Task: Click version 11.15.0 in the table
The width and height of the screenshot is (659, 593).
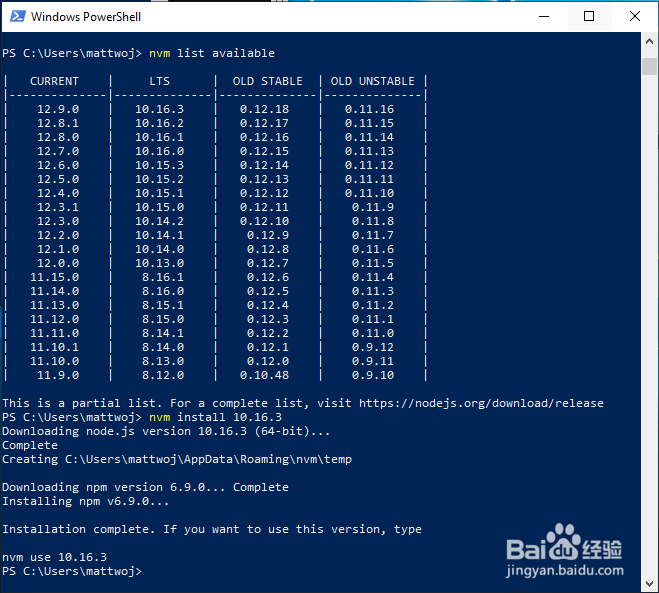Action: pyautogui.click(x=55, y=277)
